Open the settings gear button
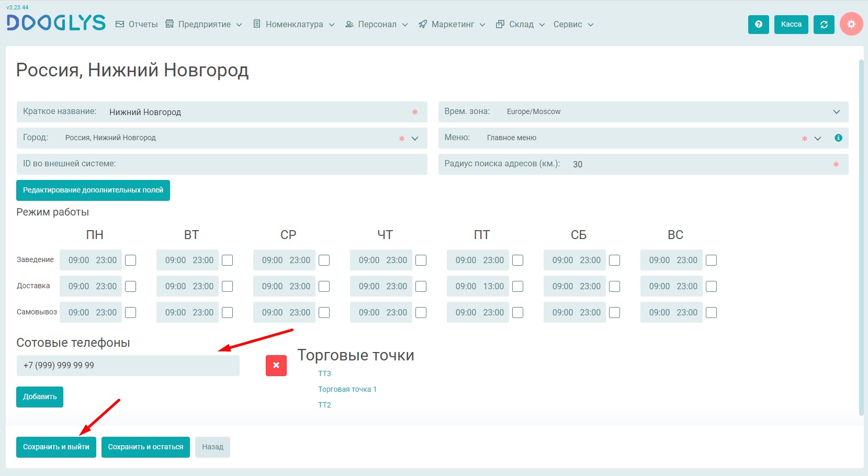Viewport: 868px width, 476px height. point(851,24)
